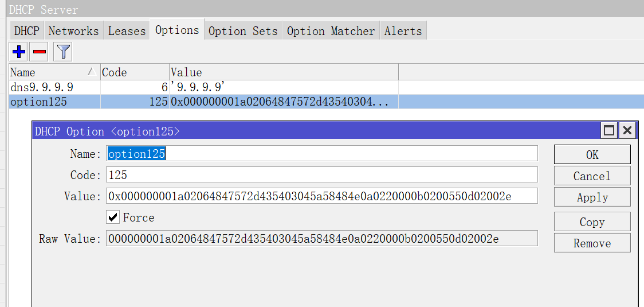Click into the Value hex field
644x307 pixels.
321,196
